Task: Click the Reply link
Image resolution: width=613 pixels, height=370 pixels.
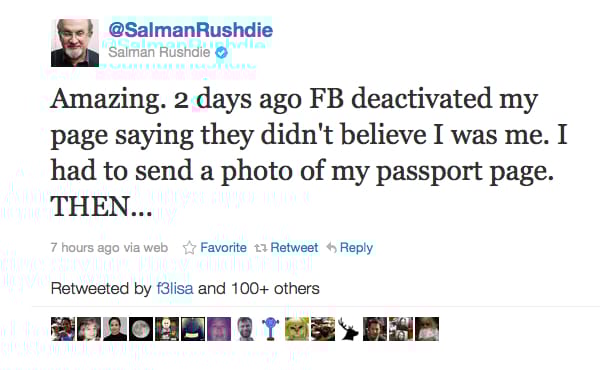Action: 356,248
